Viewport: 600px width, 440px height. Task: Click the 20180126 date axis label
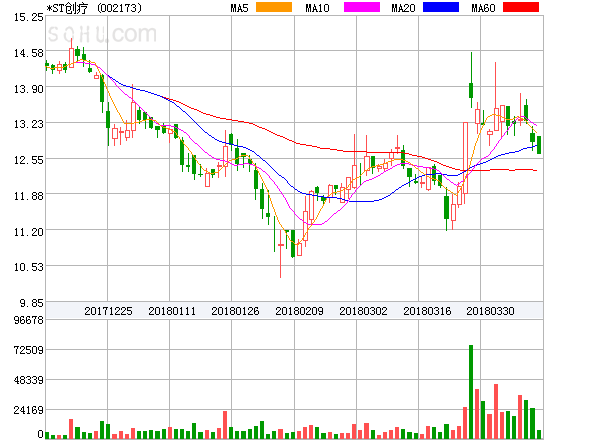point(235,311)
